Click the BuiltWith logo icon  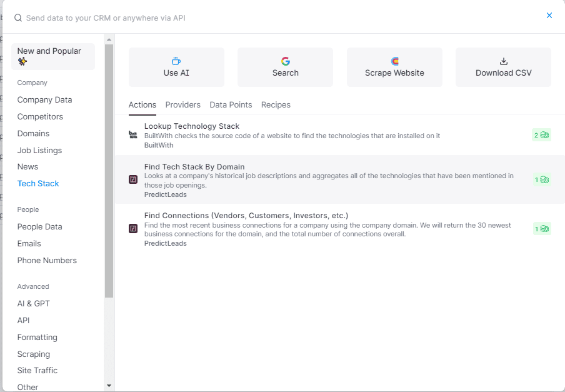pos(133,135)
